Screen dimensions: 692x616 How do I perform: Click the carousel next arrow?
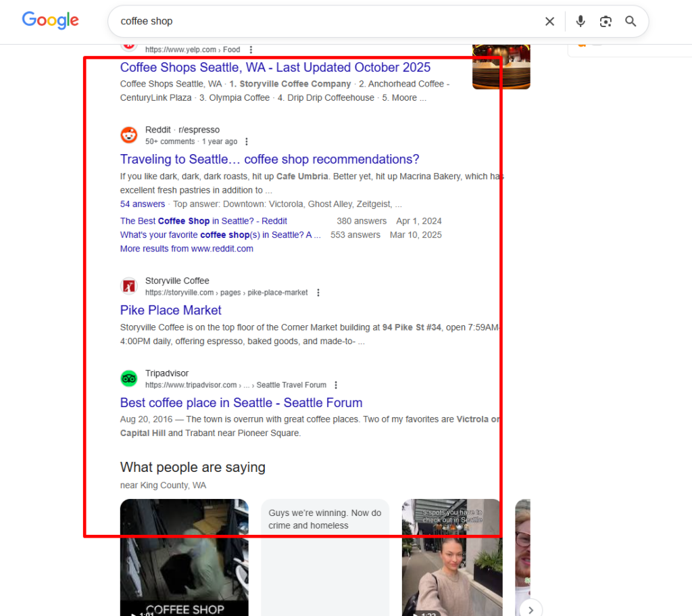click(x=530, y=609)
